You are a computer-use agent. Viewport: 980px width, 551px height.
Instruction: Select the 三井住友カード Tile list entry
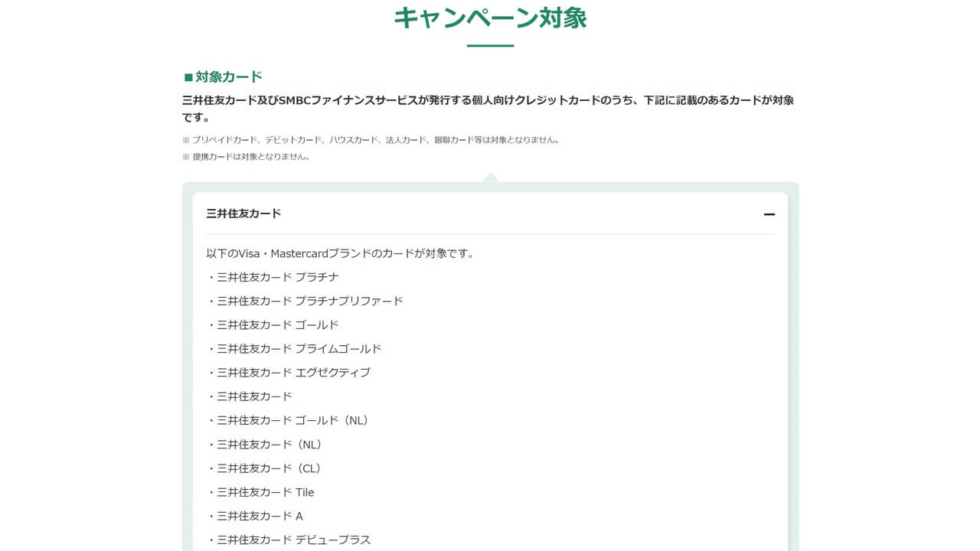coord(261,492)
